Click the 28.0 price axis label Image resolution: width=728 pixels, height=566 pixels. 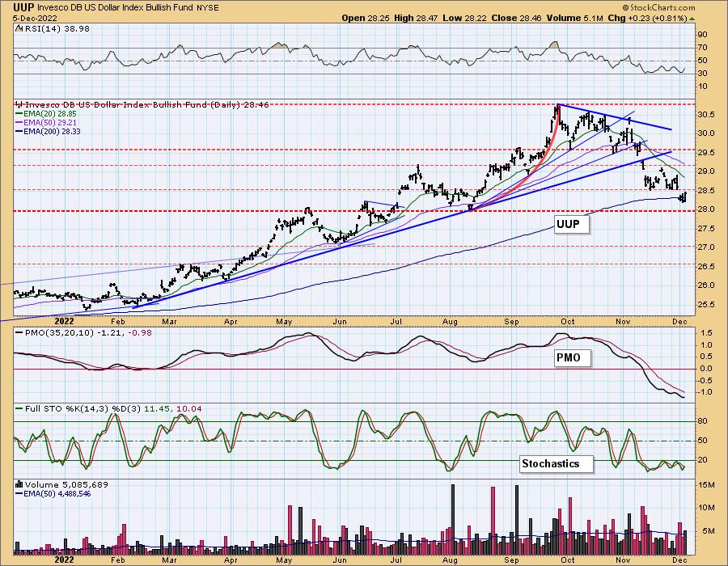(706, 209)
